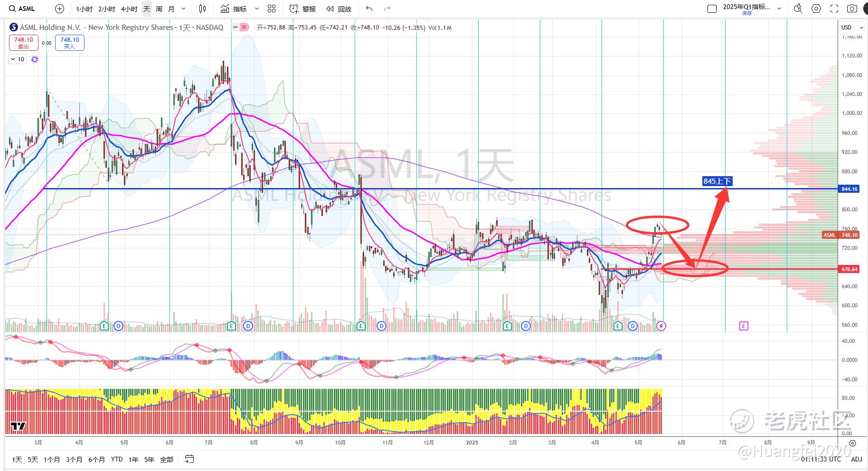Screen dimensions: 868x471
Task: Click the earnings E marker near late April 2025
Action: (618, 326)
